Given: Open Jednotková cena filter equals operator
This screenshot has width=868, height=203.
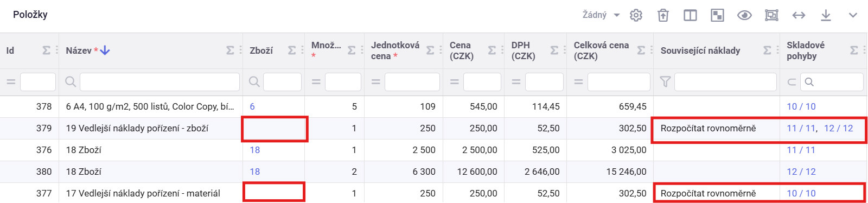Looking at the screenshot, I should pyautogui.click(x=375, y=82).
